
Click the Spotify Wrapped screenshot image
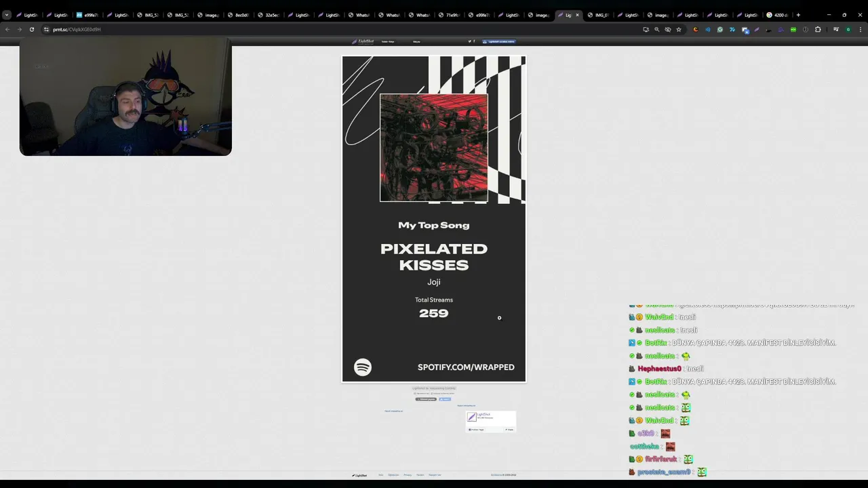tap(434, 220)
